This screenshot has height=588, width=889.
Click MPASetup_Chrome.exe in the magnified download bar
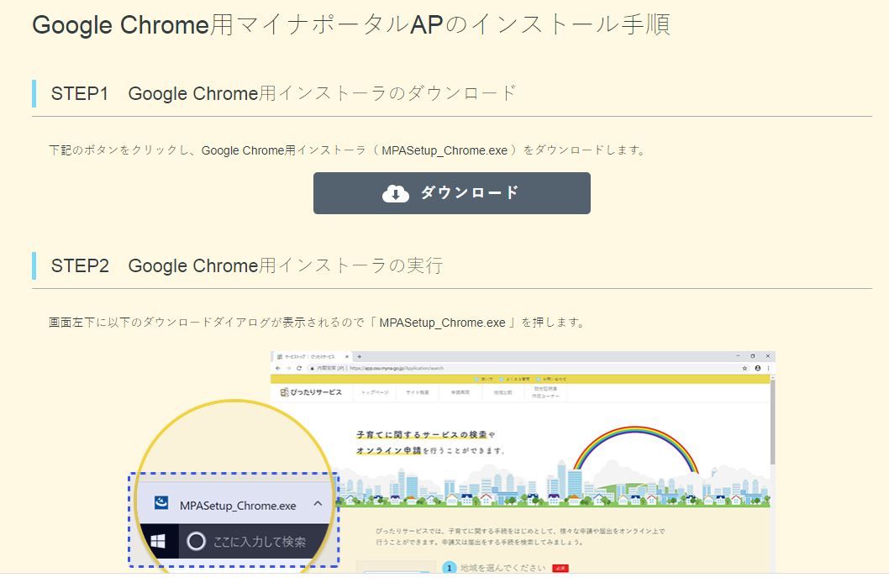pos(238,506)
